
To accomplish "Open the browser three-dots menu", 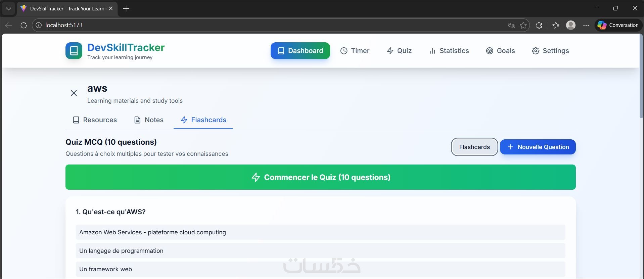I will coord(586,25).
